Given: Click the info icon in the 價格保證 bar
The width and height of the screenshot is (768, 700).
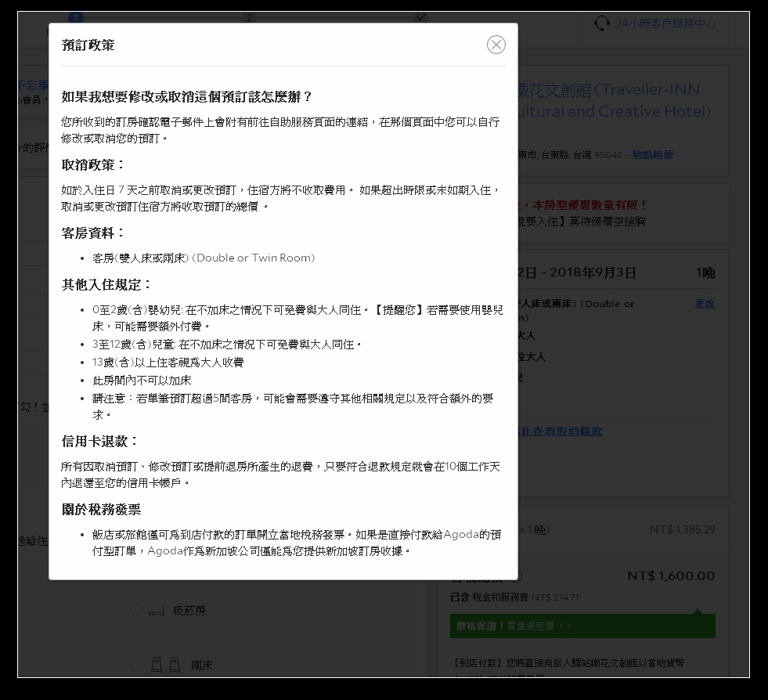Looking at the screenshot, I should pyautogui.click(x=564, y=626).
